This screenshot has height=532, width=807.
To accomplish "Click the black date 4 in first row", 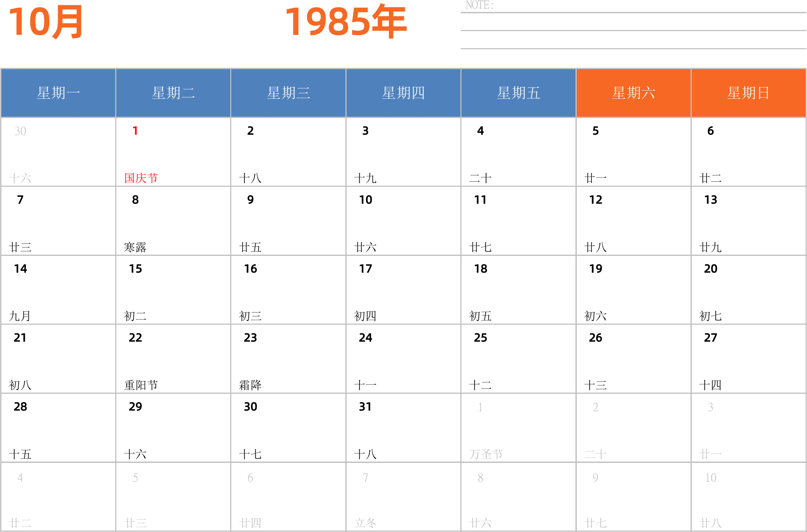I will pos(481,131).
